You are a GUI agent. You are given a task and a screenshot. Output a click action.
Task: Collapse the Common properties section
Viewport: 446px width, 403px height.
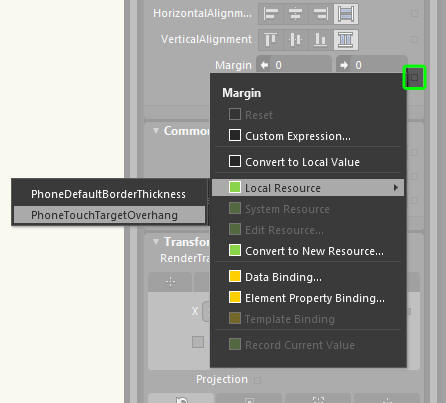156,131
